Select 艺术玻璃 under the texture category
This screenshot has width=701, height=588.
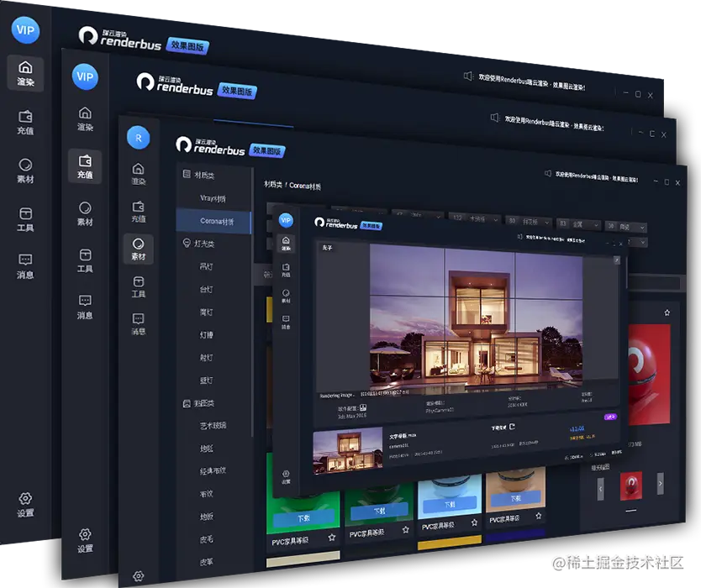click(213, 425)
